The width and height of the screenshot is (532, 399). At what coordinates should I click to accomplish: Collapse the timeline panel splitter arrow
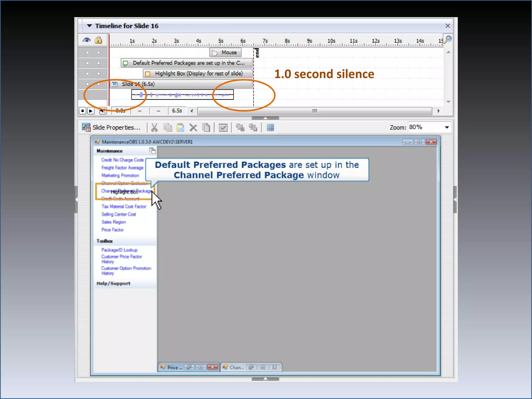point(265,118)
